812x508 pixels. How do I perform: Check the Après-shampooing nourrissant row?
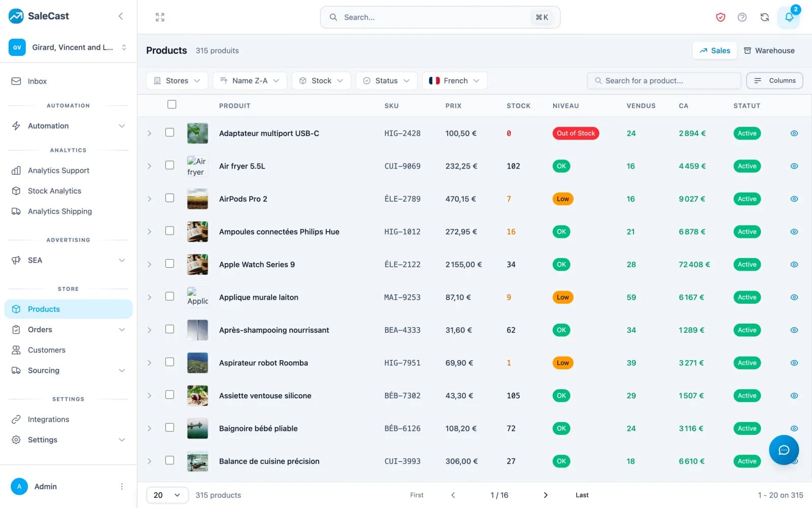tap(170, 329)
